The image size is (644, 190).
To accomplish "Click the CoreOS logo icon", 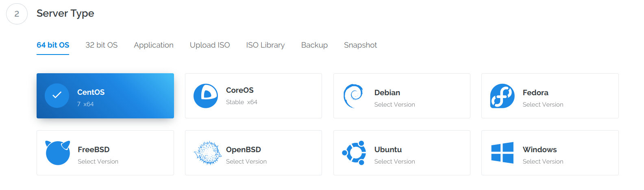I will click(x=206, y=96).
